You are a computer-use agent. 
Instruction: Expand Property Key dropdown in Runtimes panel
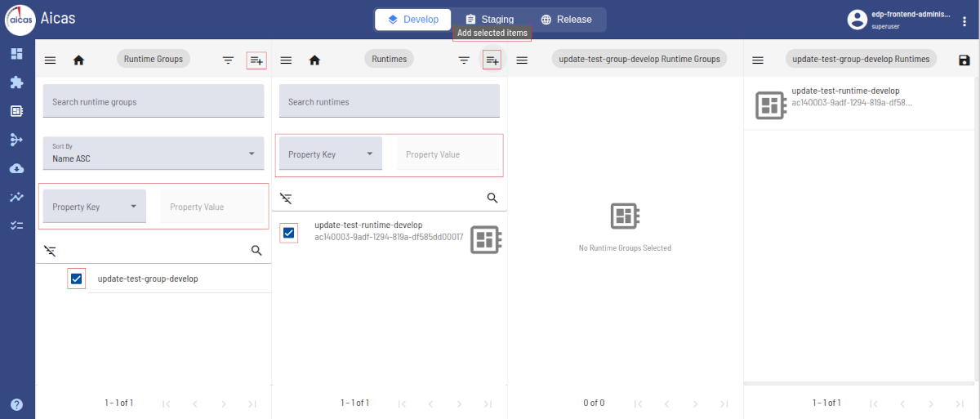tap(331, 154)
